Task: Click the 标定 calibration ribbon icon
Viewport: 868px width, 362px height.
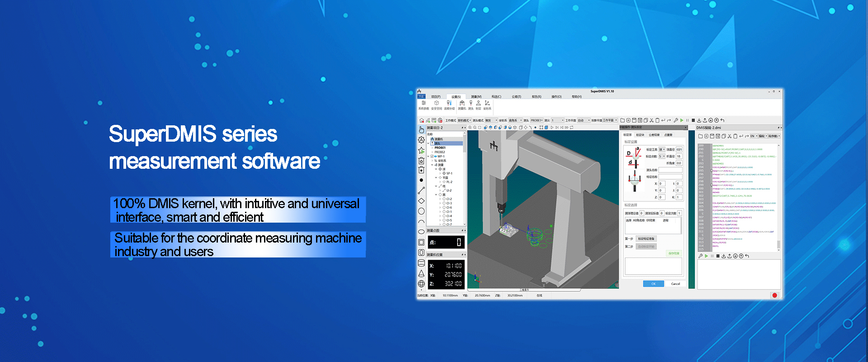Action: tap(478, 105)
